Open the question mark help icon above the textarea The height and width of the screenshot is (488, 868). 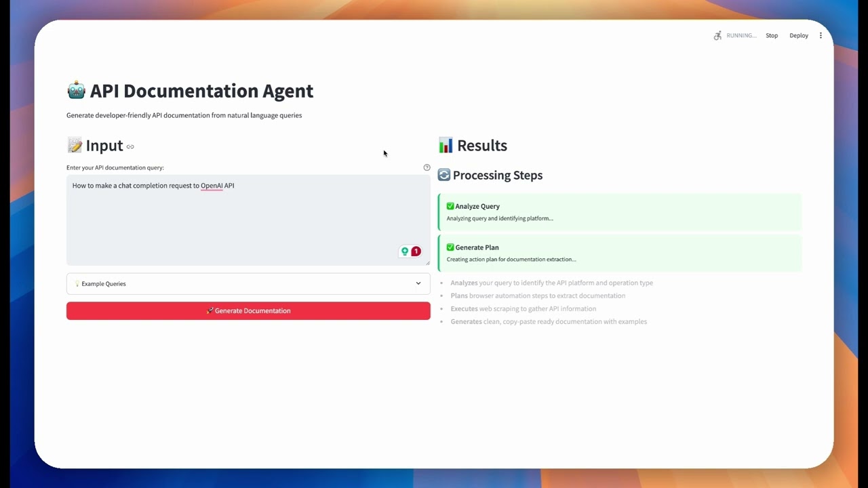tap(427, 167)
